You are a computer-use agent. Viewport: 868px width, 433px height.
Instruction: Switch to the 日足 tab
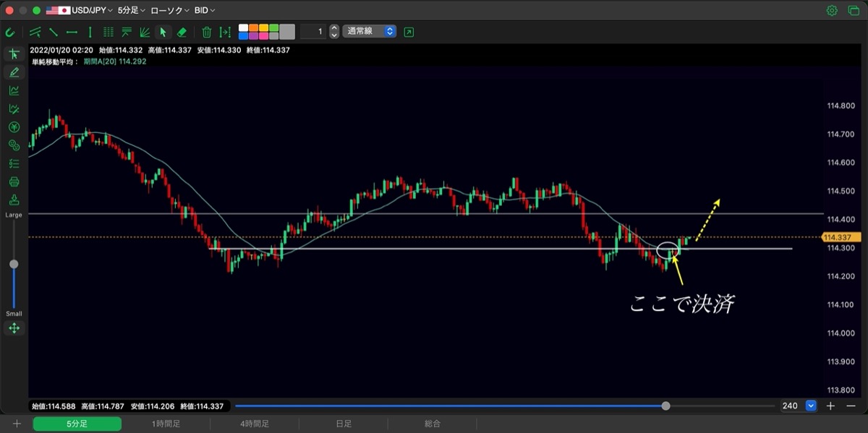coord(344,424)
